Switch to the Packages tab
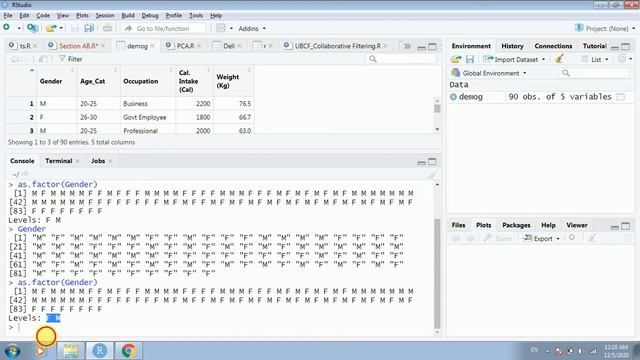The width and height of the screenshot is (640, 360). (516, 225)
